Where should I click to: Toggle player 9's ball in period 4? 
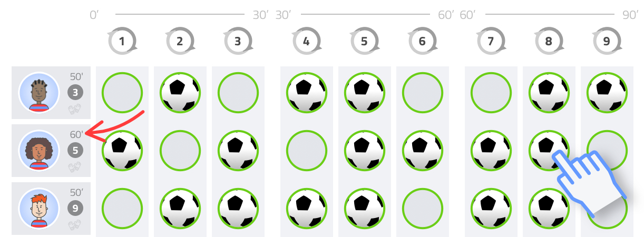[307, 209]
